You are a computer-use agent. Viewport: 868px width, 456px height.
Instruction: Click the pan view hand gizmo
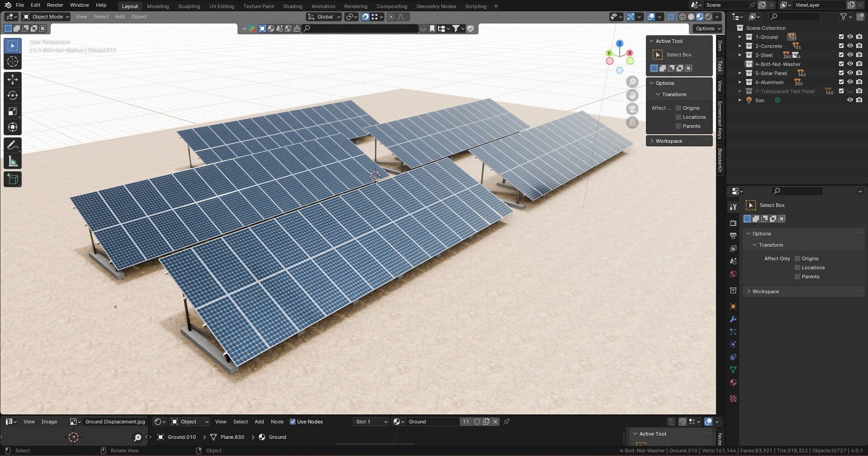632,95
